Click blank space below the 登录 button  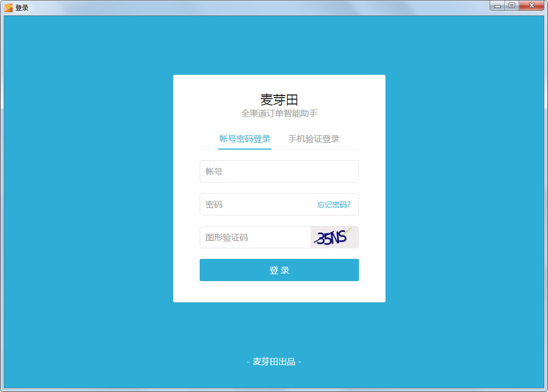tap(279, 292)
